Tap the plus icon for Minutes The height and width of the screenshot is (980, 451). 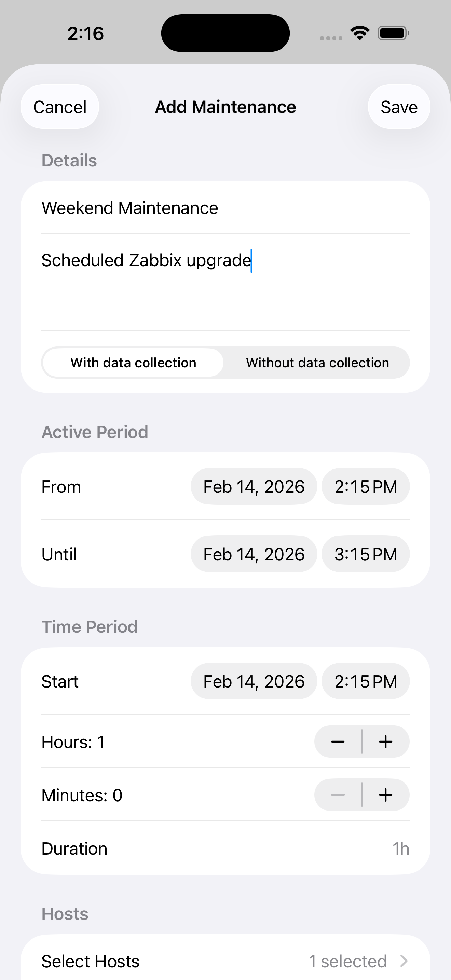(x=386, y=795)
